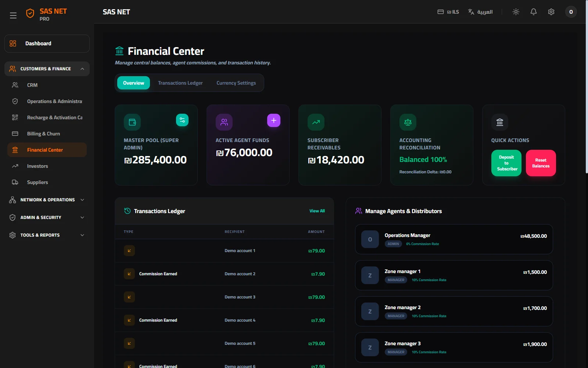The width and height of the screenshot is (588, 368).
Task: Click Reset Balances button
Action: pyautogui.click(x=541, y=163)
